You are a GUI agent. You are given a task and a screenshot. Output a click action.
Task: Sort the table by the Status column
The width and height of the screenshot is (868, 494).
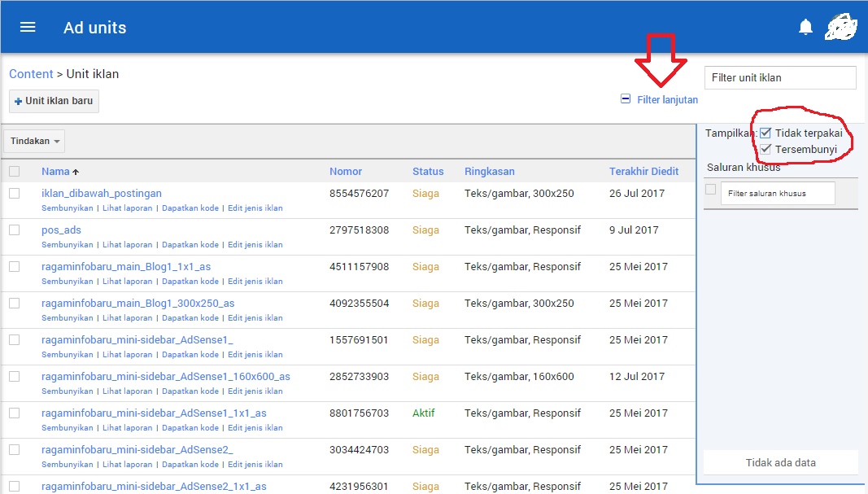pos(428,171)
